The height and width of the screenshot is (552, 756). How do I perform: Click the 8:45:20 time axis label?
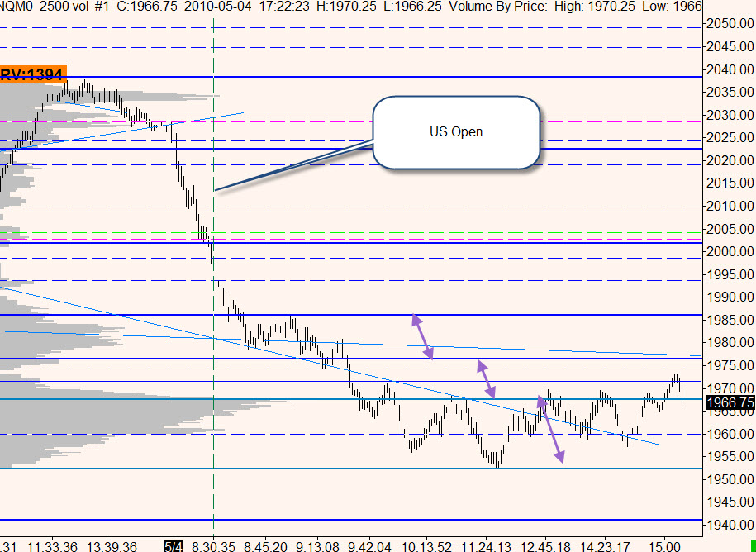[x=266, y=546]
